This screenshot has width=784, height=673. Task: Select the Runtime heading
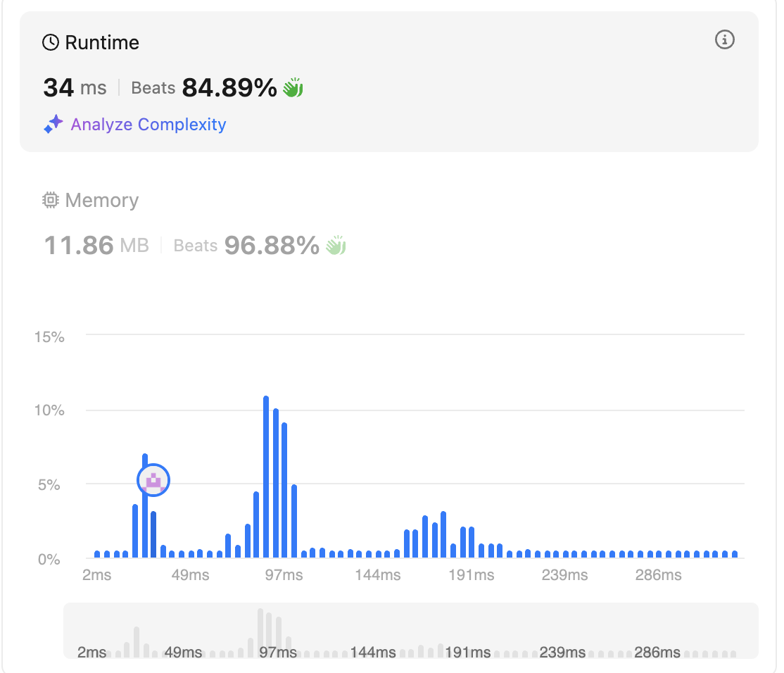coord(102,43)
